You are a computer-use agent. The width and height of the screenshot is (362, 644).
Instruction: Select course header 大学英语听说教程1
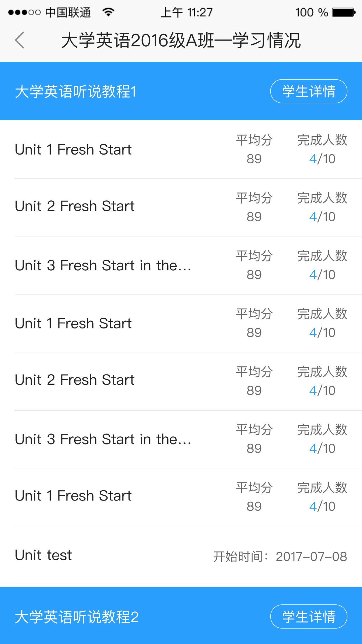click(x=76, y=91)
